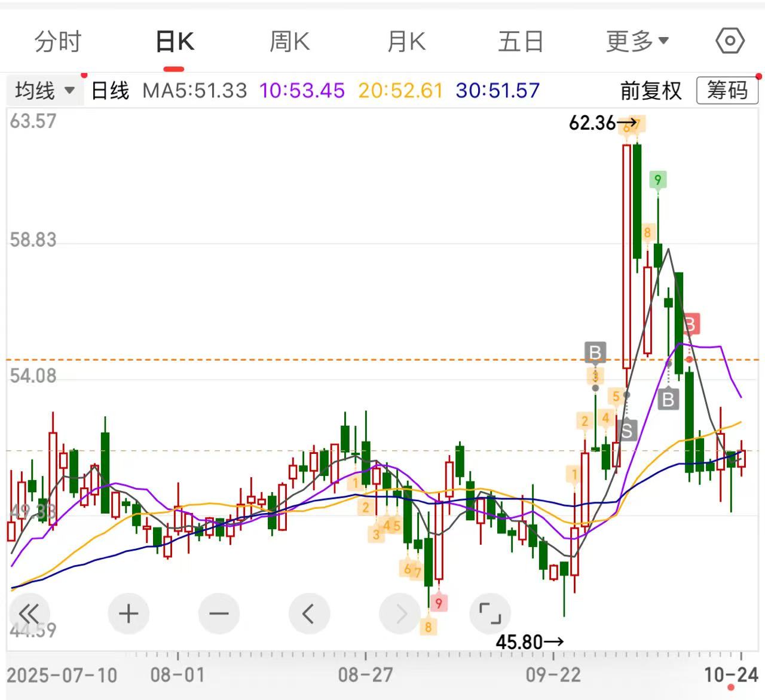Switch to the 分时 tab
Screen dimensions: 765x700
pyautogui.click(x=58, y=41)
